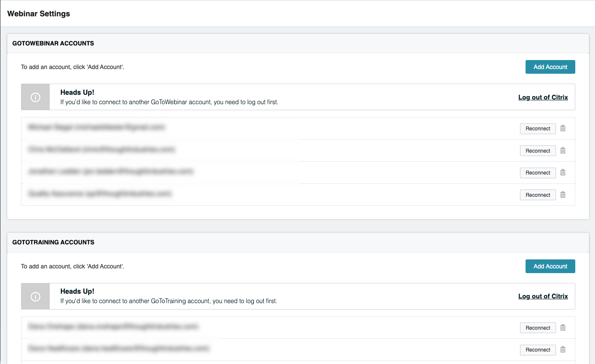Select the fourth blurred GoToWebinar account name
595x364 pixels.
[x=99, y=194]
